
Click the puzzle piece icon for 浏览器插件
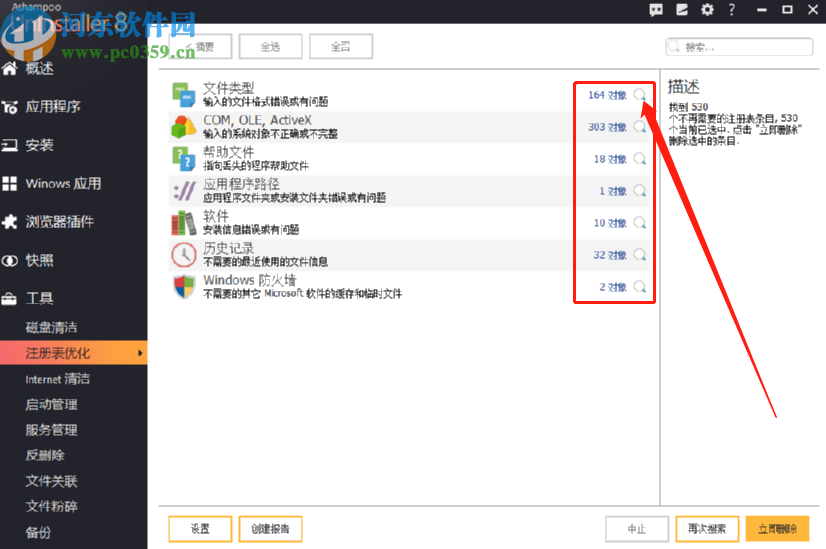click(x=9, y=222)
